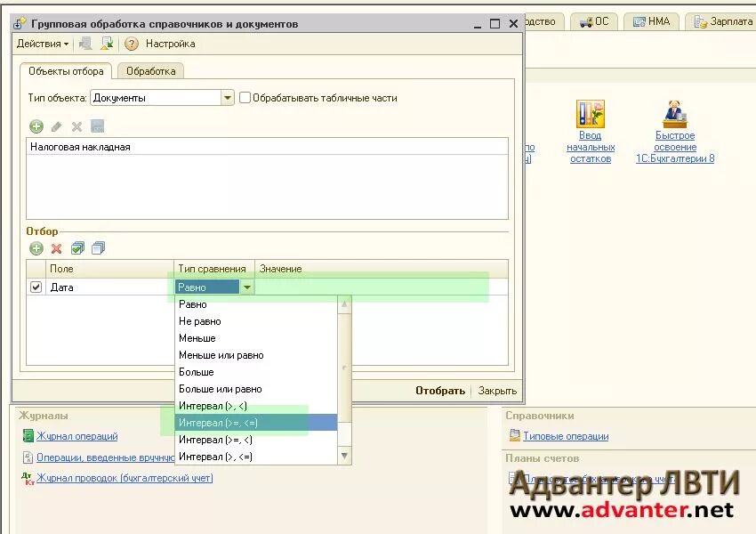The width and height of the screenshot is (756, 534).
Task: Open the Равно comparison type dropdown arrow
Action: click(247, 287)
